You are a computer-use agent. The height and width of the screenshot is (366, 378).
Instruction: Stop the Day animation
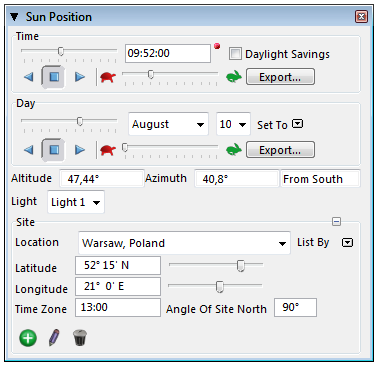[53, 150]
